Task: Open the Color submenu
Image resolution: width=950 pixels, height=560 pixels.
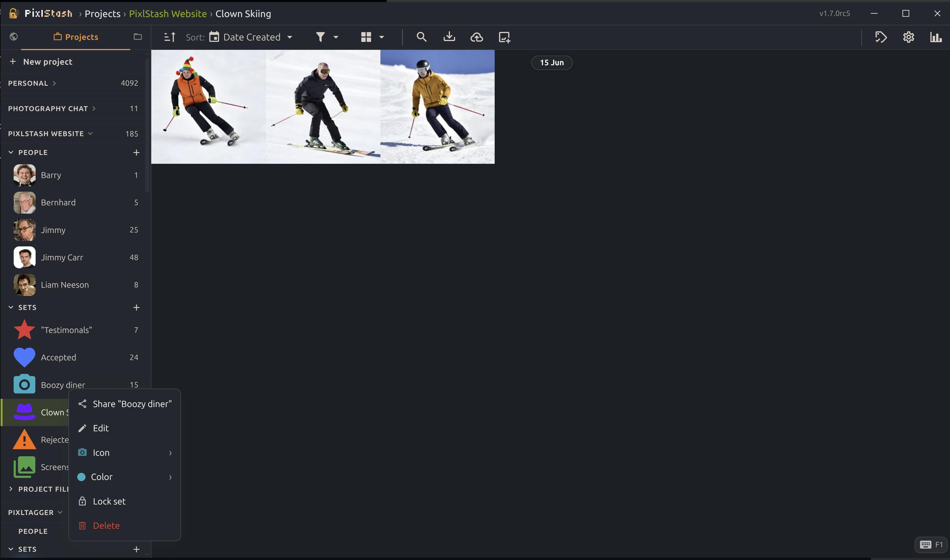Action: (125, 477)
